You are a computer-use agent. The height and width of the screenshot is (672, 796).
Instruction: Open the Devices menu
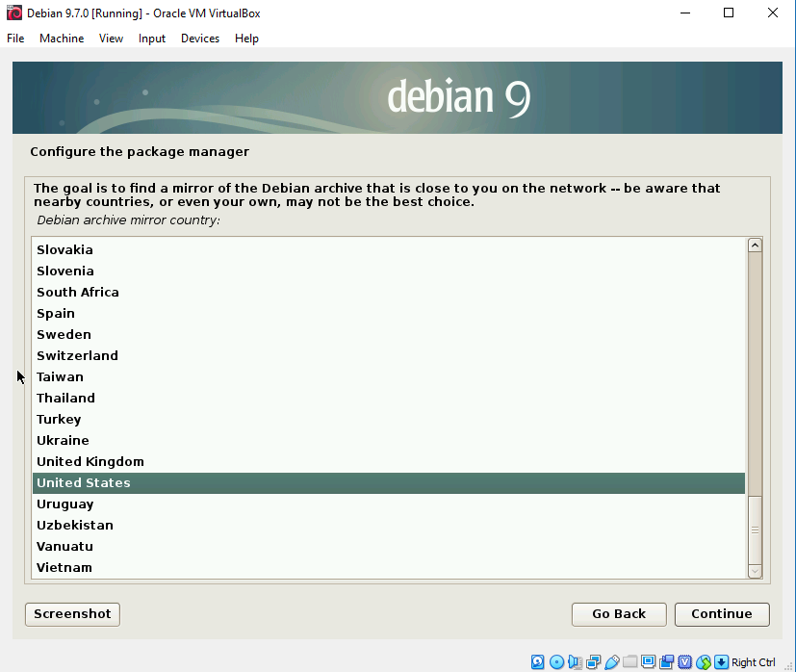click(x=200, y=39)
